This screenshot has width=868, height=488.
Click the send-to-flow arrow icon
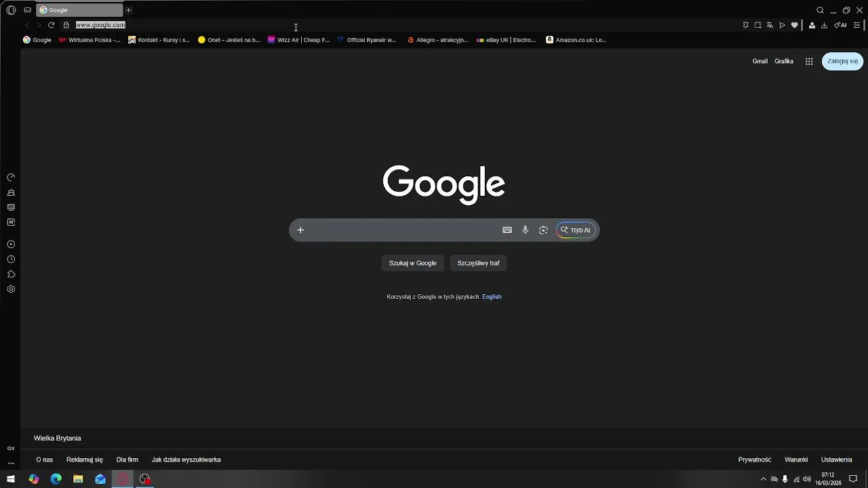point(782,25)
